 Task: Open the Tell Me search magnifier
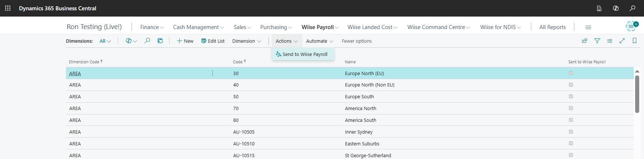(633, 8)
